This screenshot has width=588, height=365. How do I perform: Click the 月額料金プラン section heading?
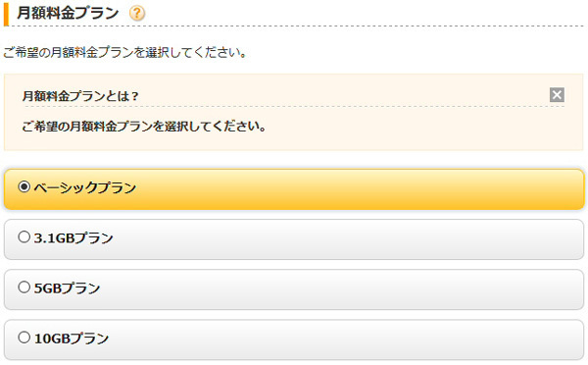pos(68,13)
